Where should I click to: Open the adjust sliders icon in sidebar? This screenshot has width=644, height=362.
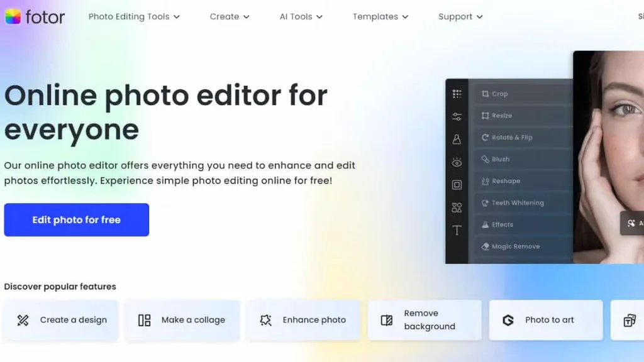click(x=457, y=117)
